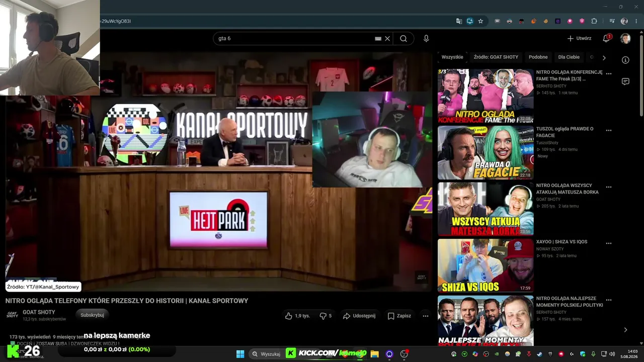Open the Windows Start menu
This screenshot has width=644, height=362.
click(x=240, y=354)
